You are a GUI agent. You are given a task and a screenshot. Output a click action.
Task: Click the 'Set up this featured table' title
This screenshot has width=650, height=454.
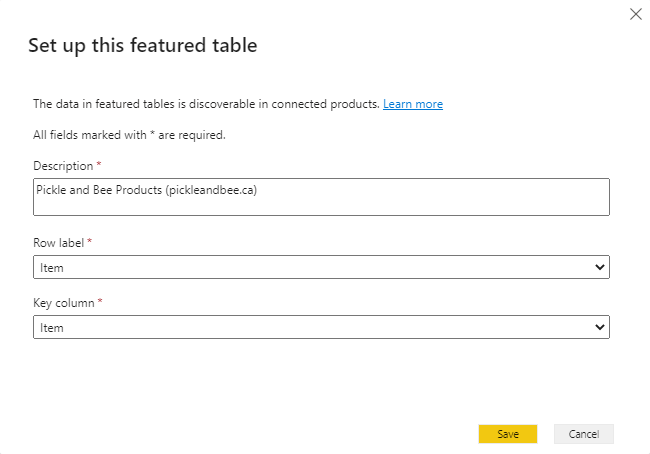[x=143, y=46]
